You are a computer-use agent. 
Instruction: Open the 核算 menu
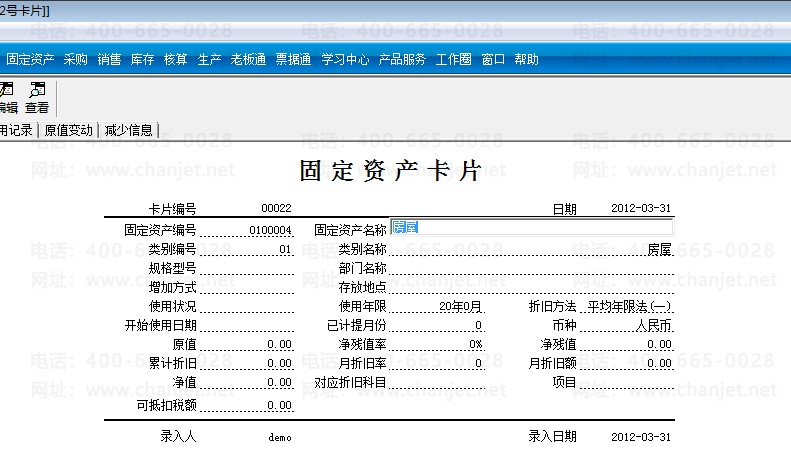point(176,60)
